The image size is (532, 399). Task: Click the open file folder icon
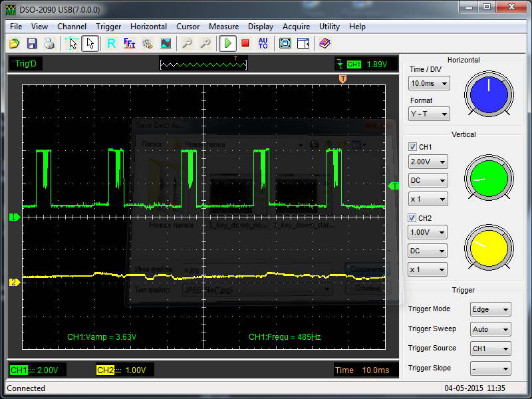[x=15, y=44]
